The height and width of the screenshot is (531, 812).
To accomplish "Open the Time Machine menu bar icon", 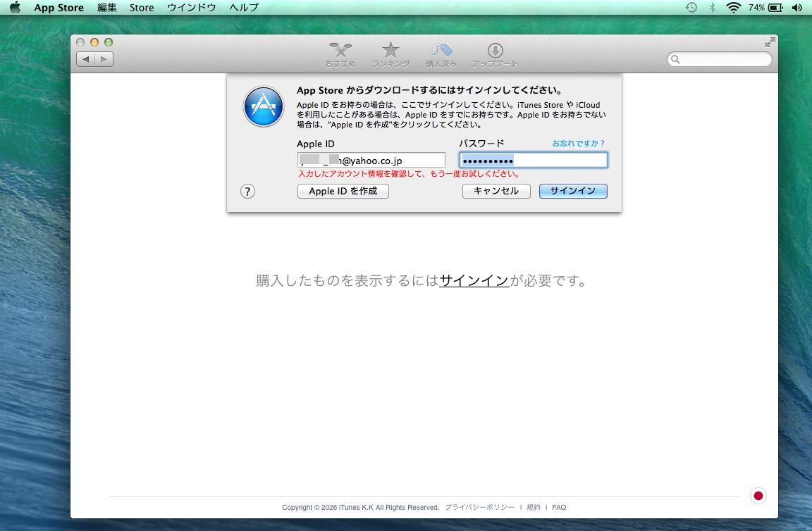I will coord(691,8).
